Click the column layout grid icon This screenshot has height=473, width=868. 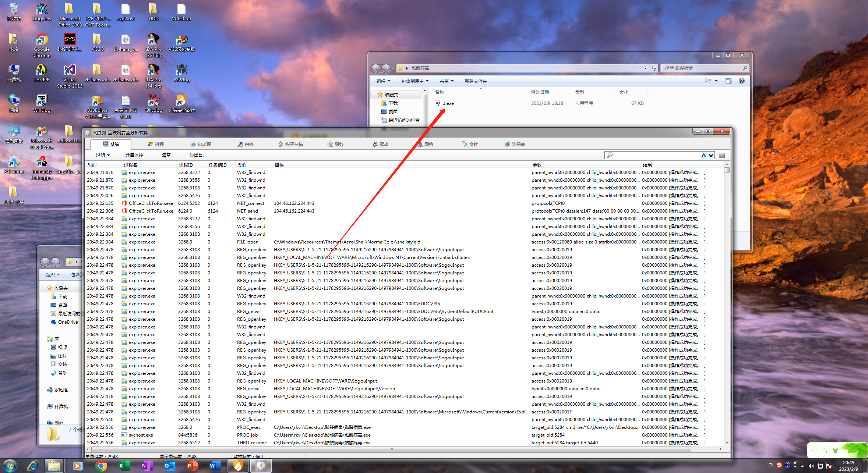(722, 155)
